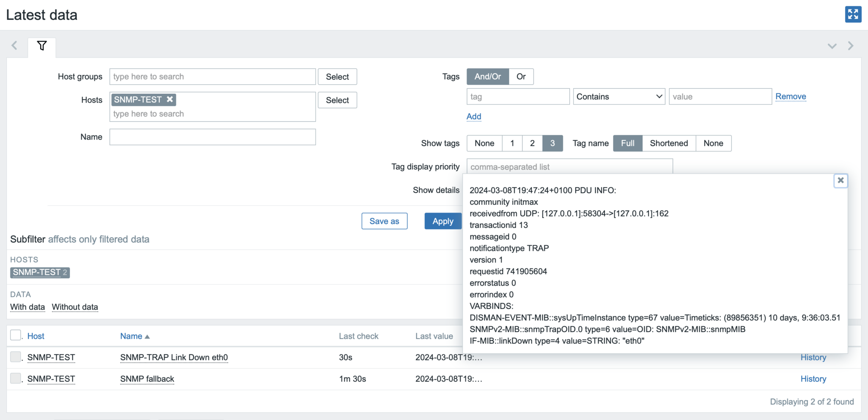
Task: Open History for SNMP-TRAP Link Down eth0
Action: (x=813, y=357)
